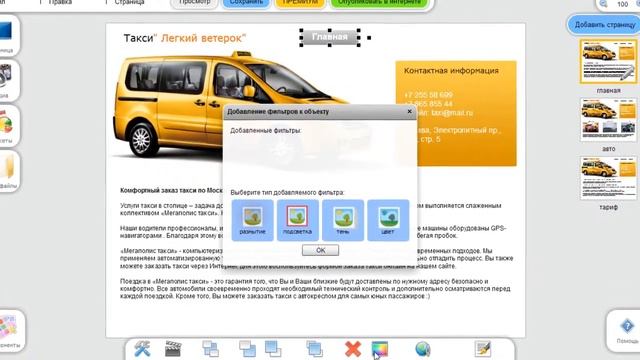Click the Контактная информация heading

(451, 71)
